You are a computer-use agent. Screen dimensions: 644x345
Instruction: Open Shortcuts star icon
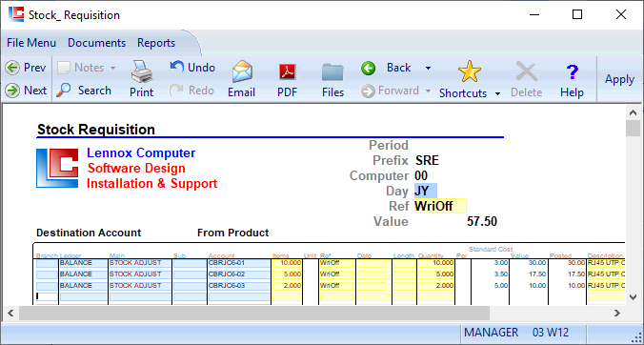470,71
